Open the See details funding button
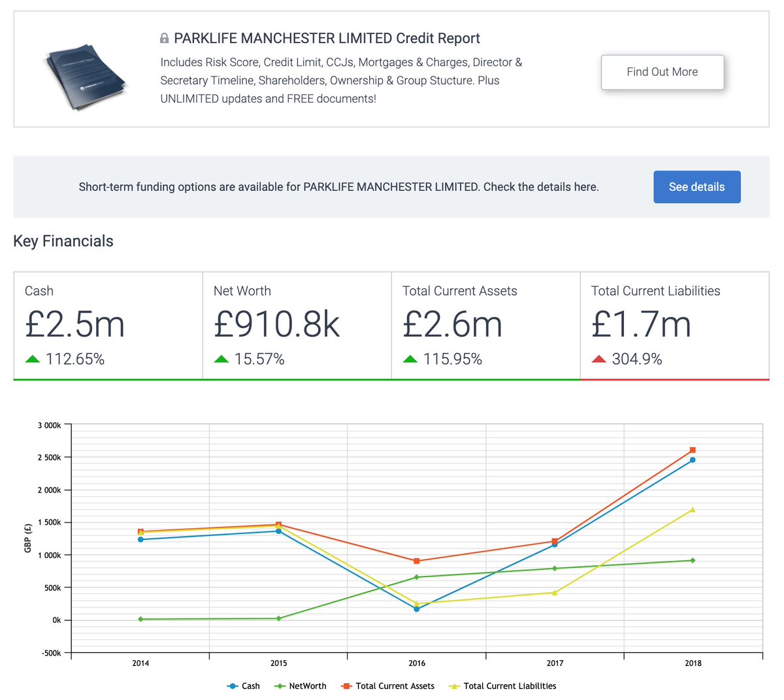The height and width of the screenshot is (700, 784). (697, 187)
